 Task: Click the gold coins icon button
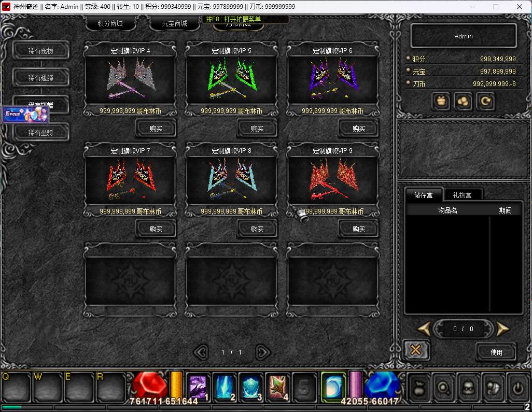click(463, 102)
